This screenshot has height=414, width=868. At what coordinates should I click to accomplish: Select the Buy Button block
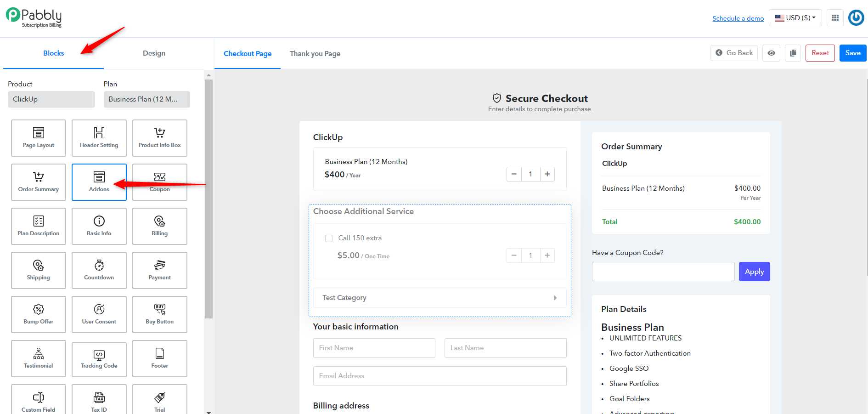click(160, 314)
